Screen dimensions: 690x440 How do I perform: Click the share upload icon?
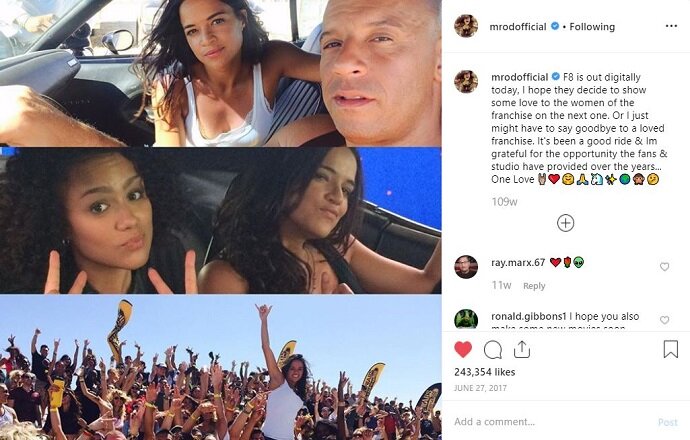click(x=521, y=349)
